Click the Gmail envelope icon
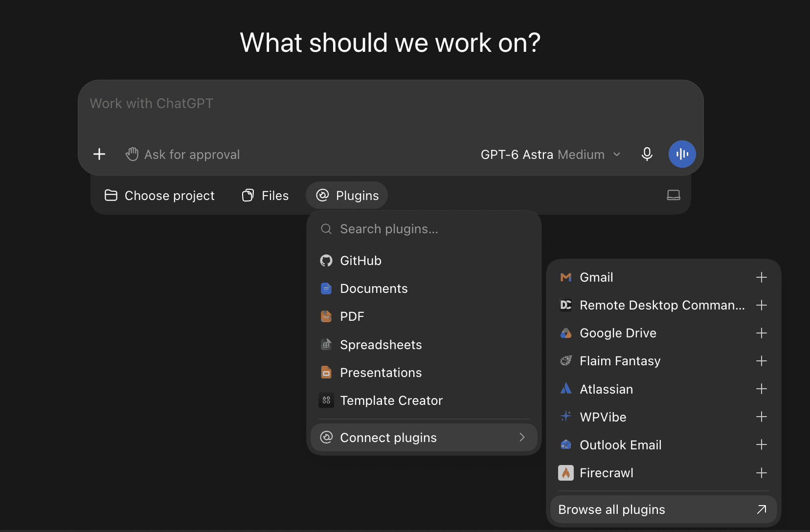 566,277
